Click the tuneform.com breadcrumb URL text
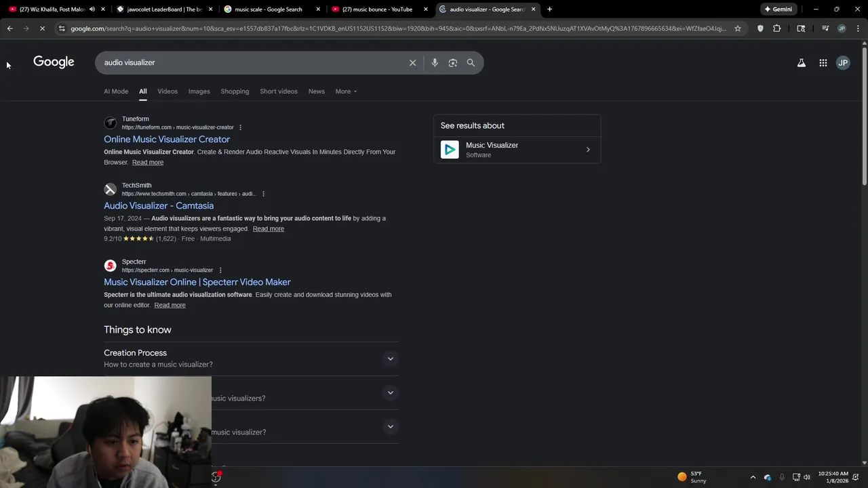Image resolution: width=868 pixels, height=488 pixels. click(178, 127)
